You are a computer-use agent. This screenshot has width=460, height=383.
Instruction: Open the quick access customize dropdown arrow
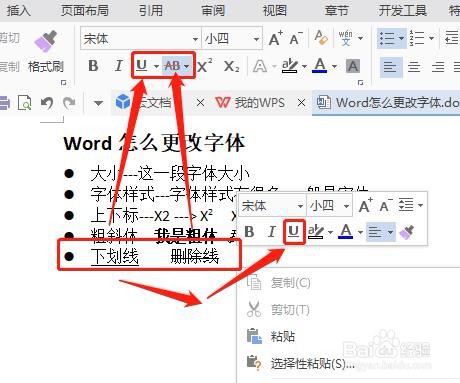click(98, 103)
